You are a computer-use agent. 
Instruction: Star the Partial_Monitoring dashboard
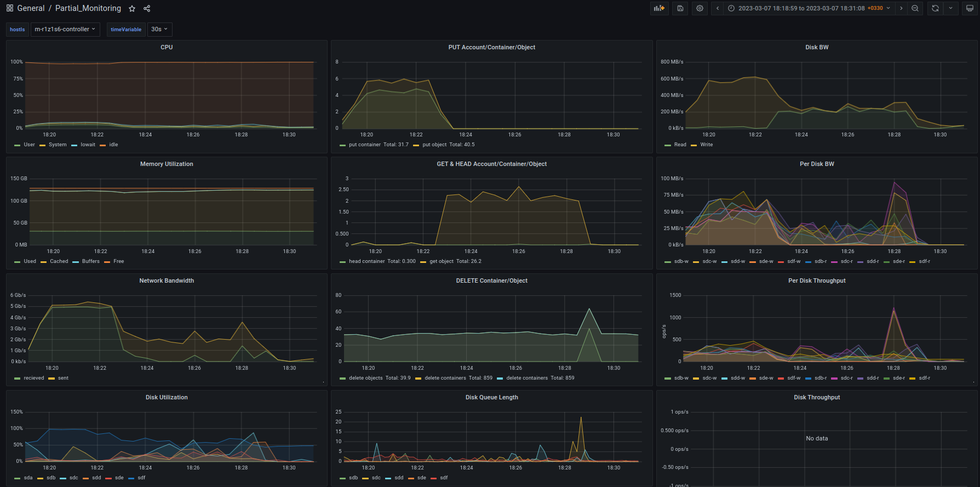pos(132,9)
